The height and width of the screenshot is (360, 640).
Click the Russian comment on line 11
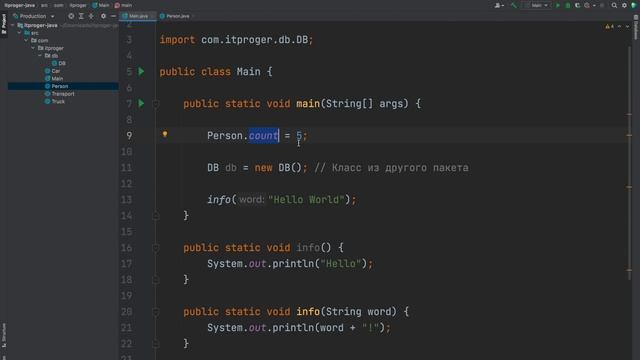coord(391,168)
